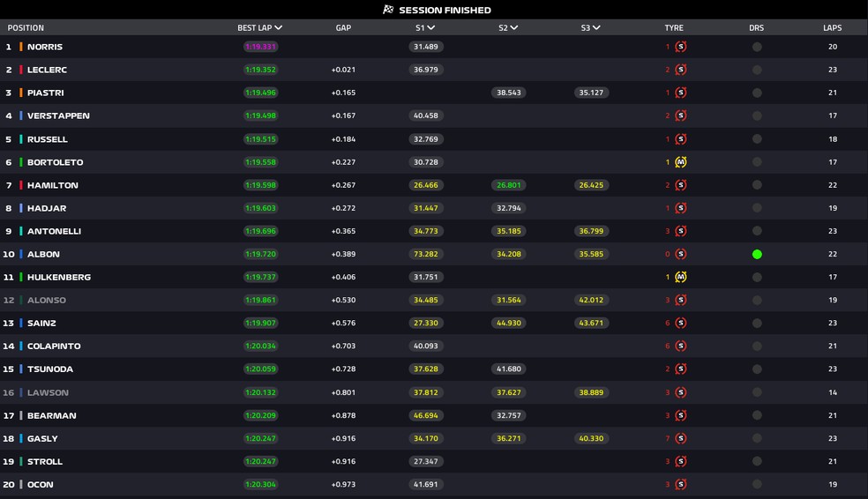Click Leclerc's red Ferrari team color bar
Viewport: 868px width, 499px height.
pyautogui.click(x=21, y=70)
